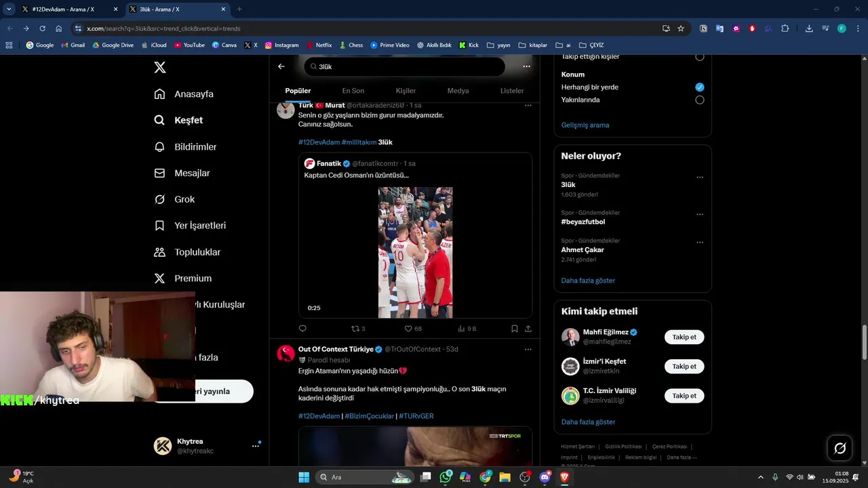Follow T.C. İzmir Valiliği
The width and height of the screenshot is (868, 488).
coord(684,396)
